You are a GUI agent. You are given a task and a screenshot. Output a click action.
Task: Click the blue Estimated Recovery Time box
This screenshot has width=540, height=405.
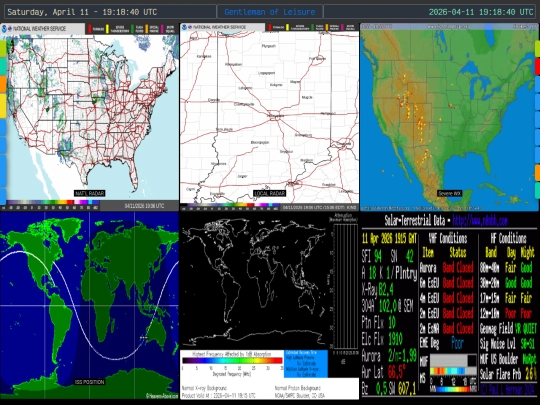coord(306,364)
